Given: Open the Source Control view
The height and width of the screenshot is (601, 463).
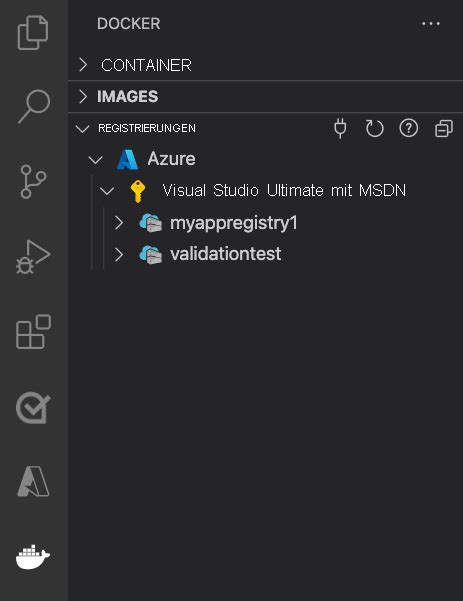Looking at the screenshot, I should pyautogui.click(x=33, y=182).
